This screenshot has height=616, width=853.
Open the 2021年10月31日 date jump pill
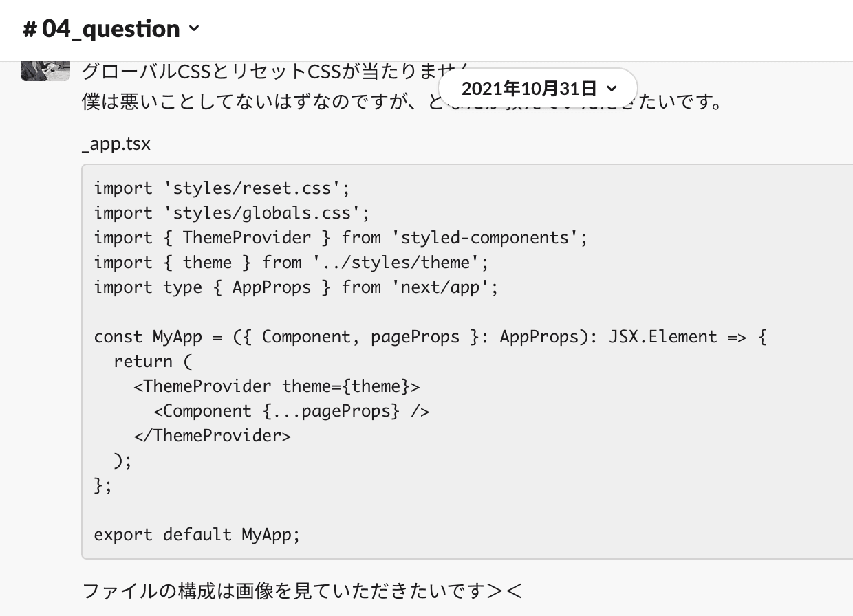[x=538, y=88]
